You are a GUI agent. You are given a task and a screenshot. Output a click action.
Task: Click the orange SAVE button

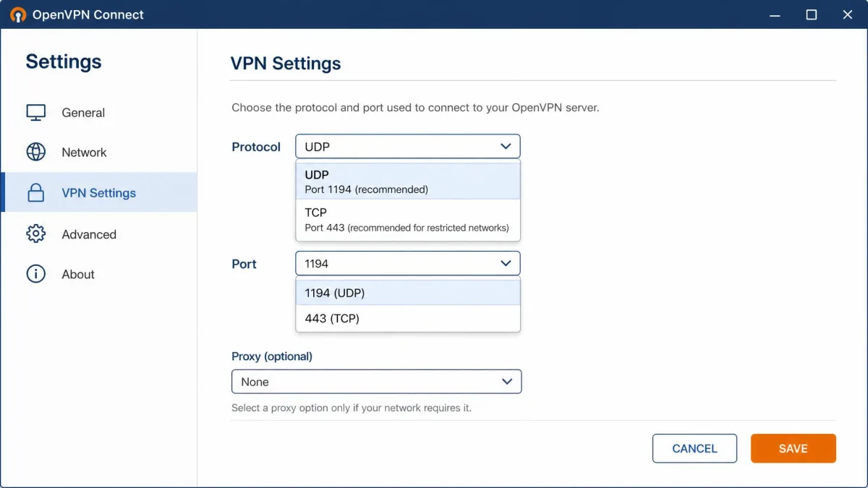793,448
